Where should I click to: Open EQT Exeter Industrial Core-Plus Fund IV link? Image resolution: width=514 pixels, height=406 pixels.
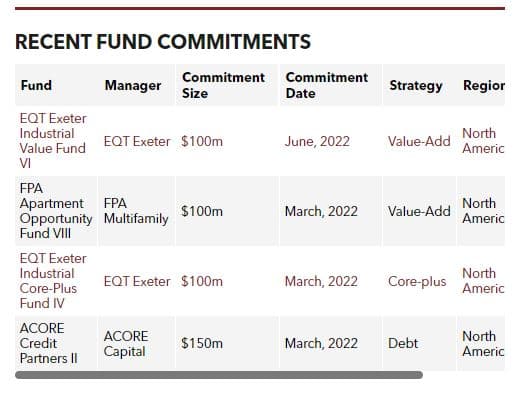pyautogui.click(x=53, y=281)
